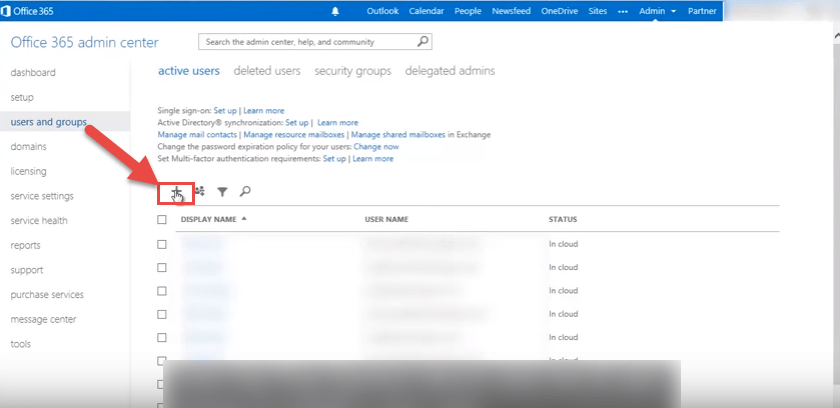The height and width of the screenshot is (408, 840).
Task: Click Learn more link for Single sign-on
Action: point(264,110)
